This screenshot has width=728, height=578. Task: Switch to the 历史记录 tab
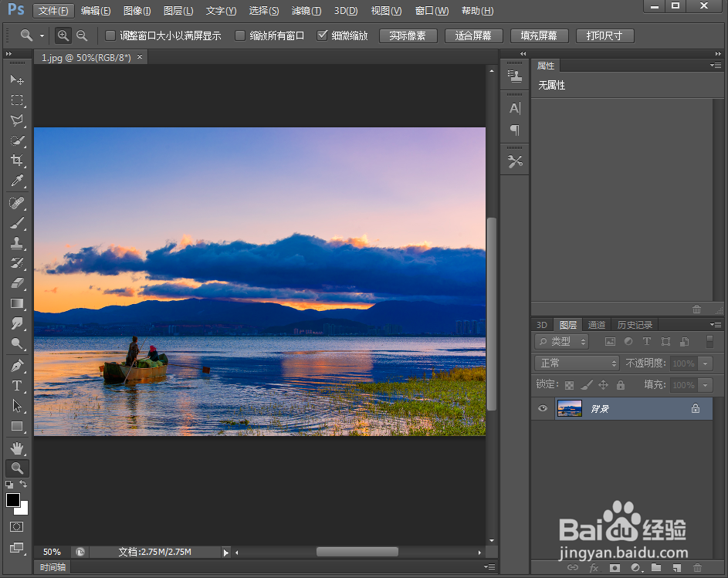tap(635, 325)
